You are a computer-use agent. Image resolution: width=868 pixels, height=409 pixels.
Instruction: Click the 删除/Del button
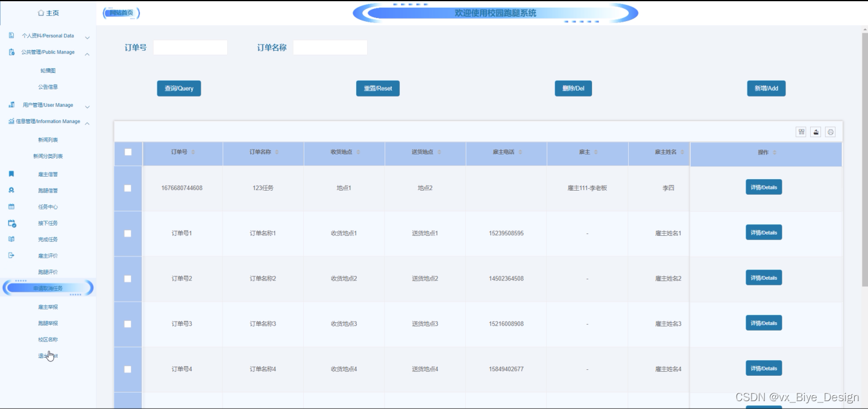573,89
